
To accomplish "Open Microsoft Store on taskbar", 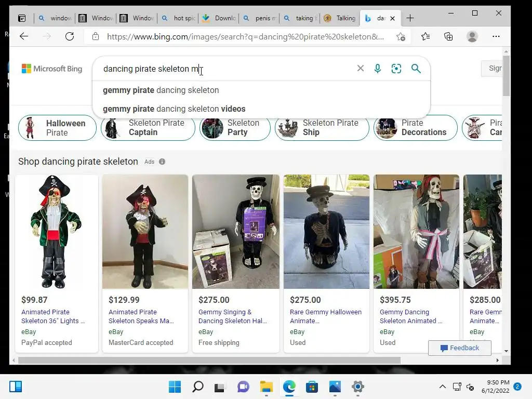I will (x=312, y=387).
